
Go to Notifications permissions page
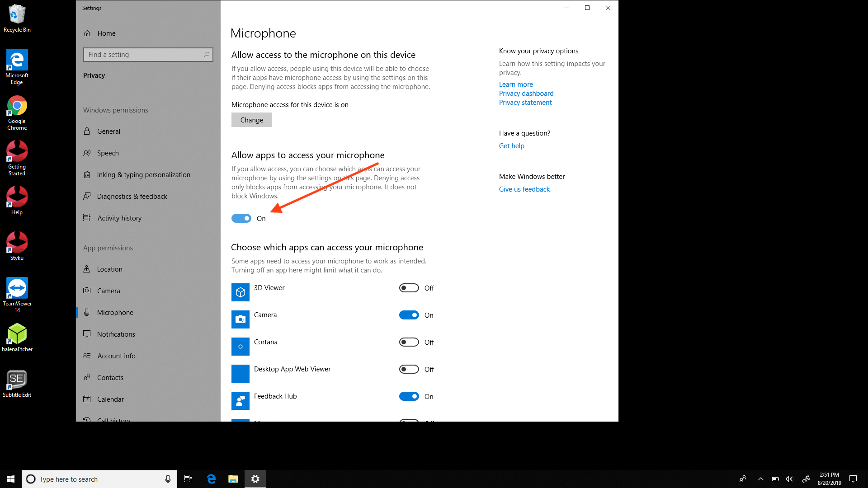tap(116, 334)
